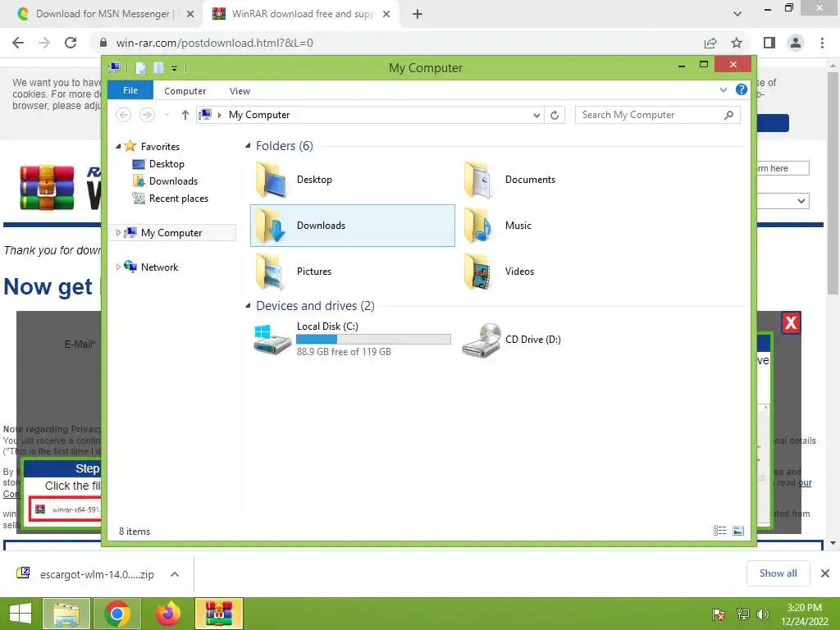Close the MSN Messenger browser tab
This screenshot has width=840, height=630.
pyautogui.click(x=189, y=14)
